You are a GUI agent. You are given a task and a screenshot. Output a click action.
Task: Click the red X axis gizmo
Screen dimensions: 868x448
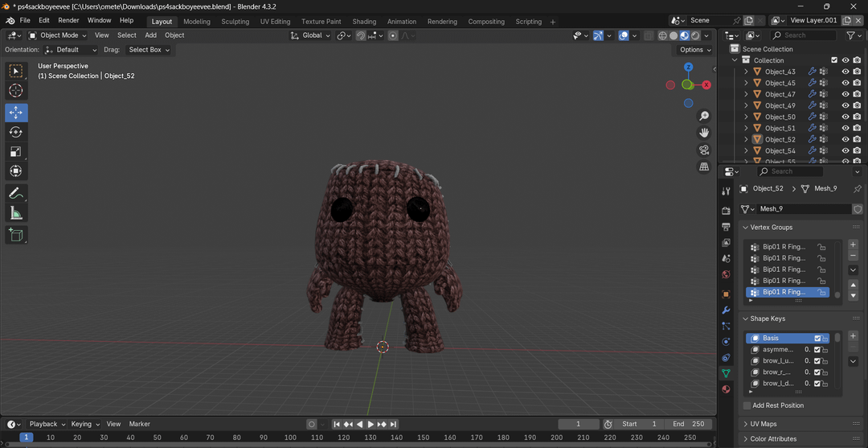pos(706,84)
